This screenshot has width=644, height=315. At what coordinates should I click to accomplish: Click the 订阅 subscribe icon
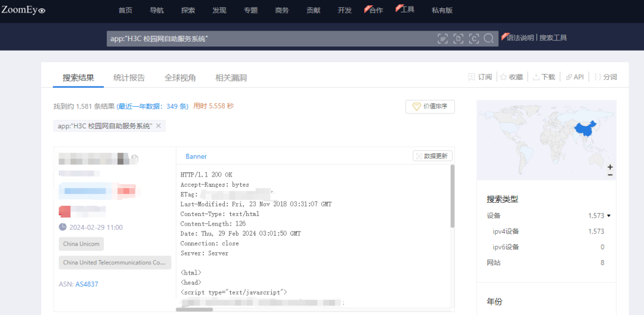click(x=472, y=77)
